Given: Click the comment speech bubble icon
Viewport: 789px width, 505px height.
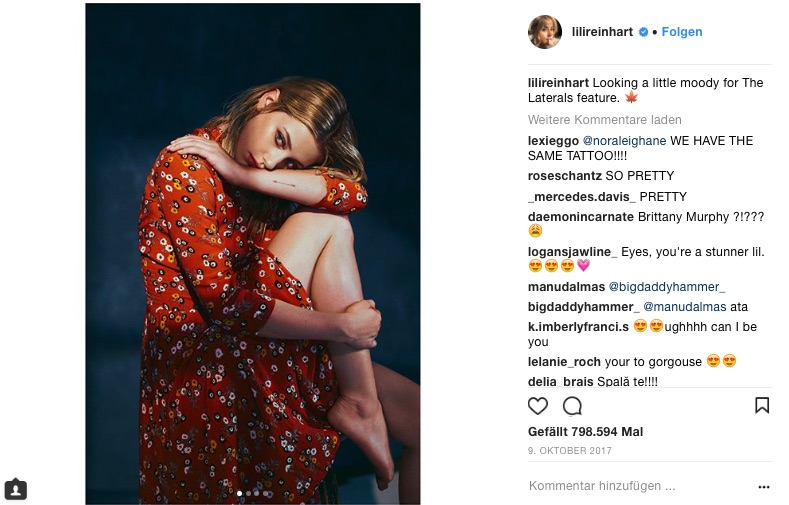Looking at the screenshot, I should click(x=572, y=406).
